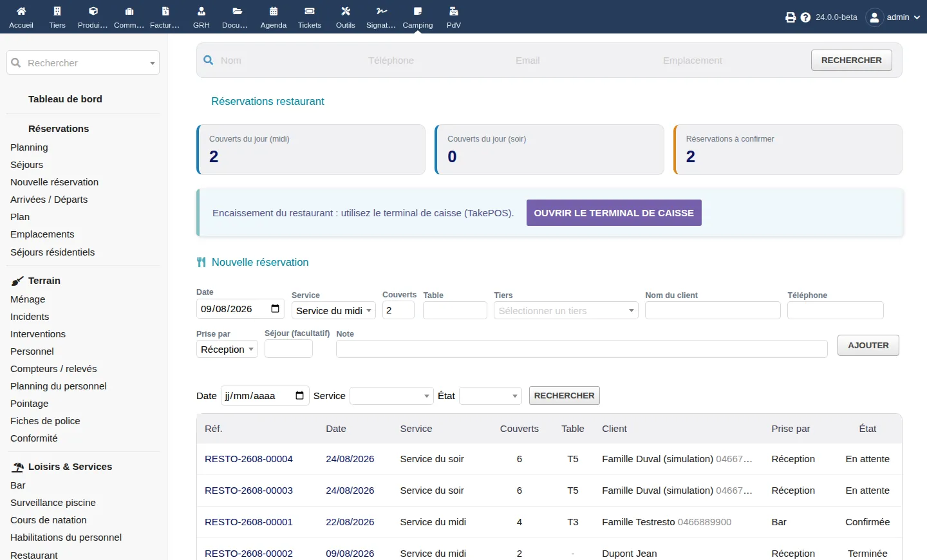The image size is (927, 560).
Task: Click the Nom du client input field
Action: [x=713, y=310]
